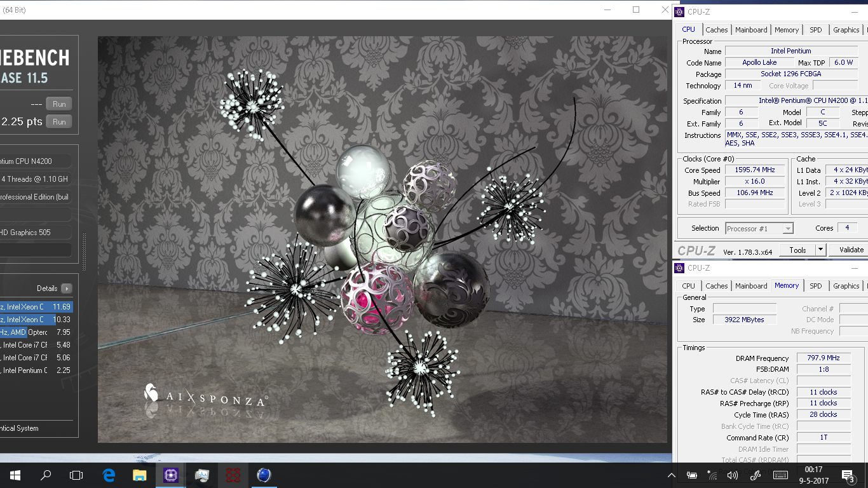Open the Caches tab in upper CPU-Z window
This screenshot has height=488, width=868.
point(717,30)
